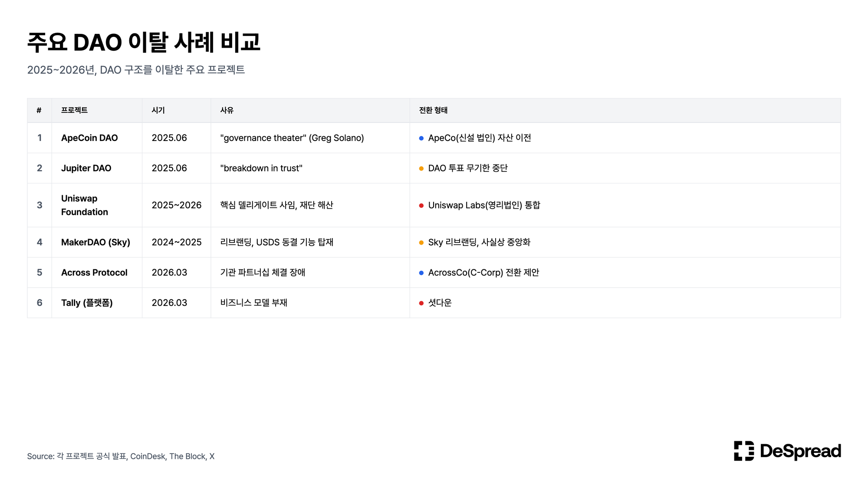Viewport: 868px width, 488px height.
Task: Click the MakerDAO (Sky) project name
Action: click(95, 242)
